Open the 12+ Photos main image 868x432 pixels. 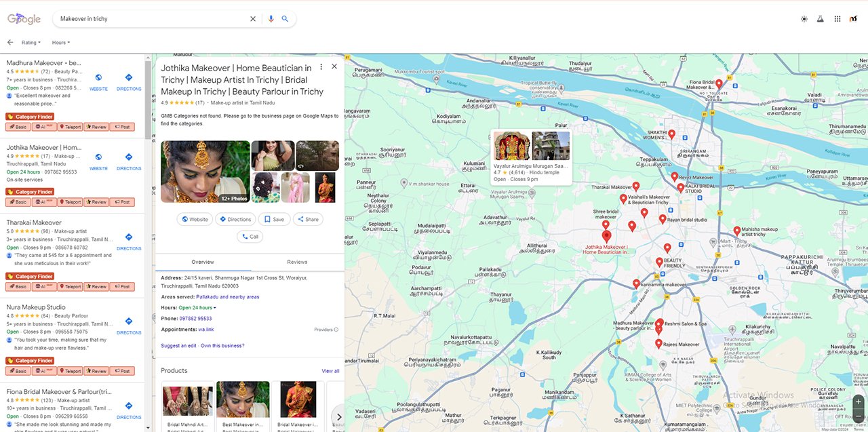tap(205, 172)
